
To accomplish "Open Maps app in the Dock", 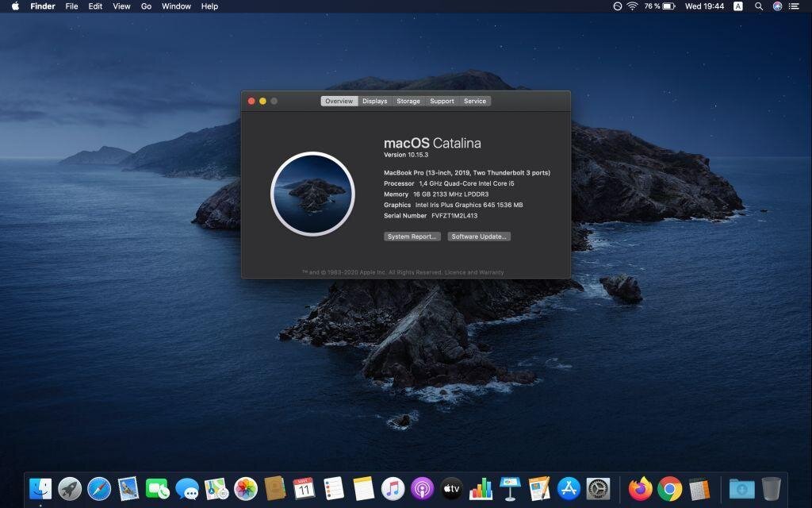I will click(216, 489).
